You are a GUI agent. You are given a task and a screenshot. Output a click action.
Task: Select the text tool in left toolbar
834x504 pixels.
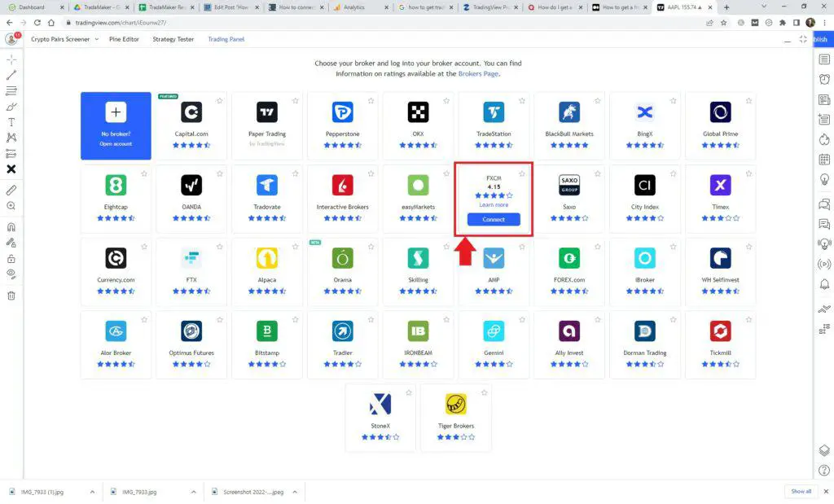click(11, 122)
